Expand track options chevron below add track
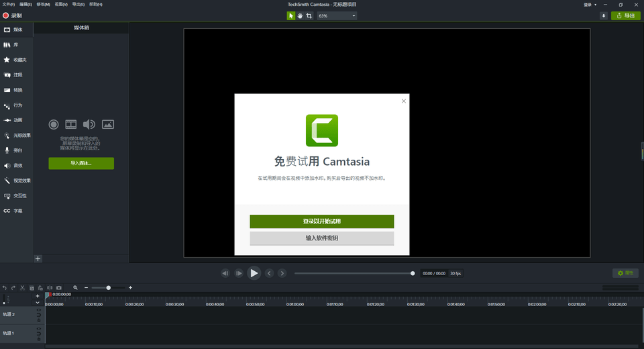The height and width of the screenshot is (349, 644). 38,303
